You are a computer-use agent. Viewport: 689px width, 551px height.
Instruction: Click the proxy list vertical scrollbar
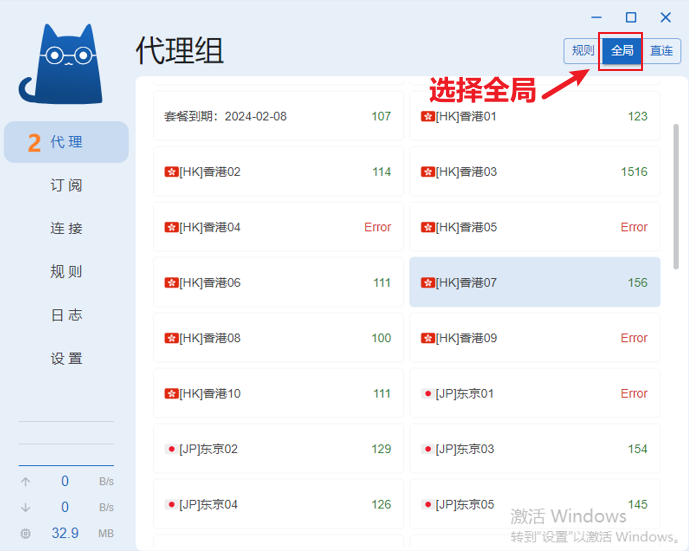(677, 200)
